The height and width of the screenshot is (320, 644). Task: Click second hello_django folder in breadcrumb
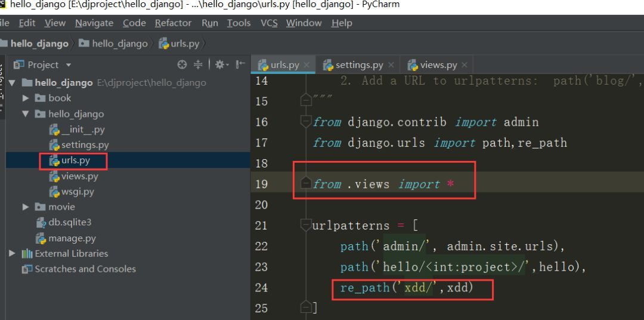point(113,44)
